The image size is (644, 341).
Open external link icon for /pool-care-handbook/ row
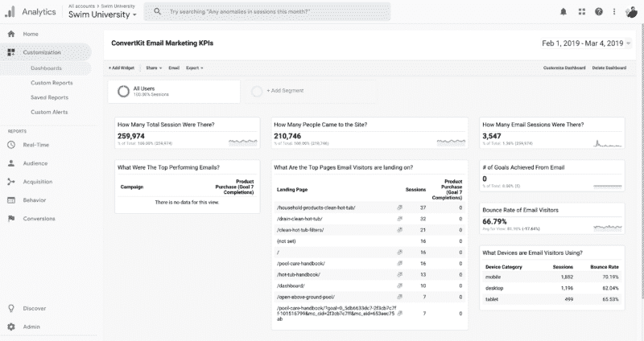[399, 264]
